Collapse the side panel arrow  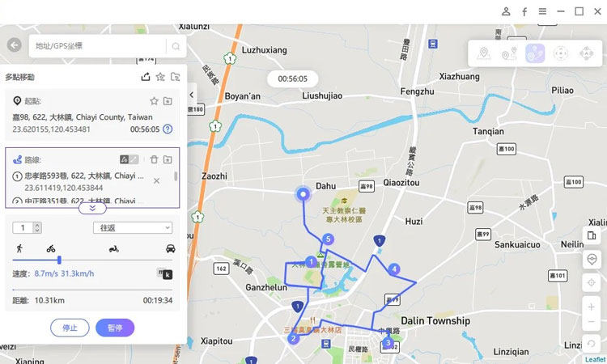pos(192,95)
